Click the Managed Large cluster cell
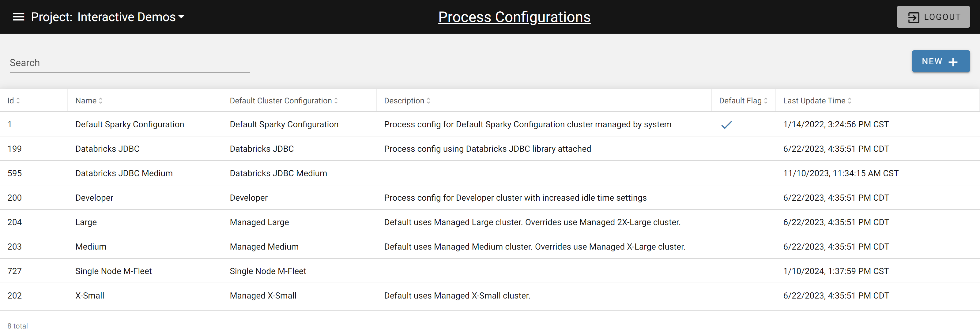 [259, 222]
